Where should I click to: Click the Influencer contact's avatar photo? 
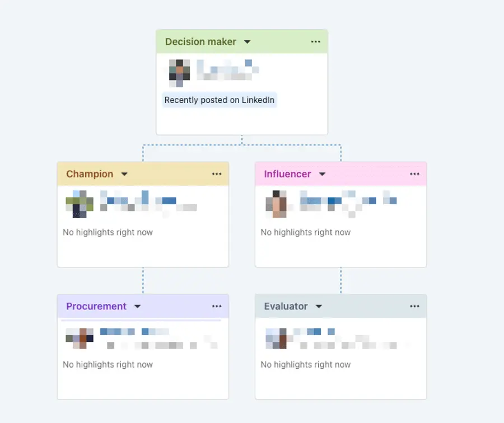[x=276, y=203]
